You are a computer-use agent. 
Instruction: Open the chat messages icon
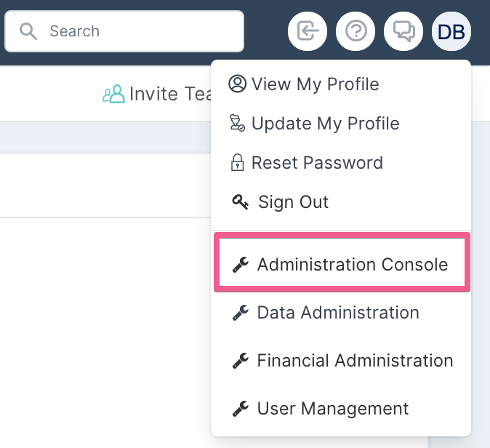point(403,31)
